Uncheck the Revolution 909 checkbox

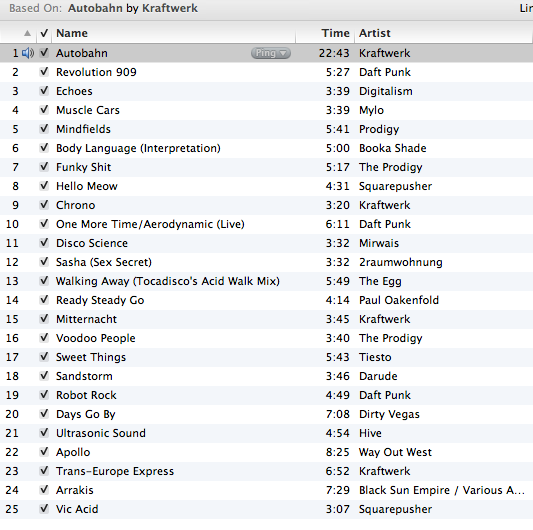pyautogui.click(x=44, y=72)
